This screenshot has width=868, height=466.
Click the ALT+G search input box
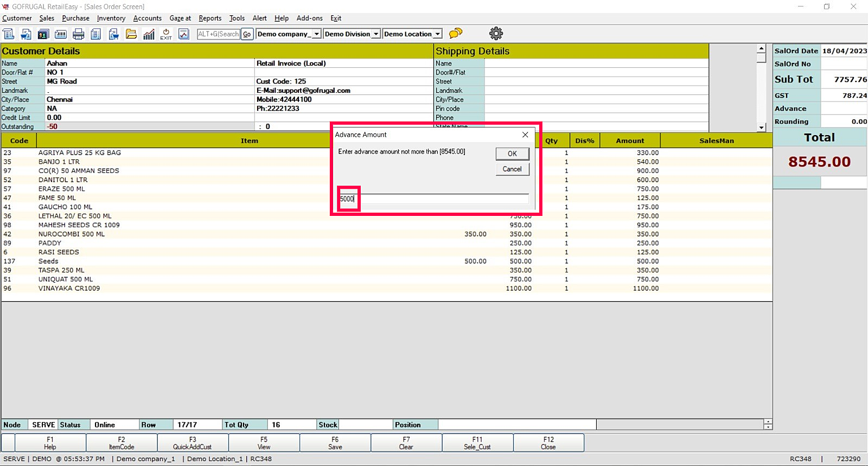point(219,34)
